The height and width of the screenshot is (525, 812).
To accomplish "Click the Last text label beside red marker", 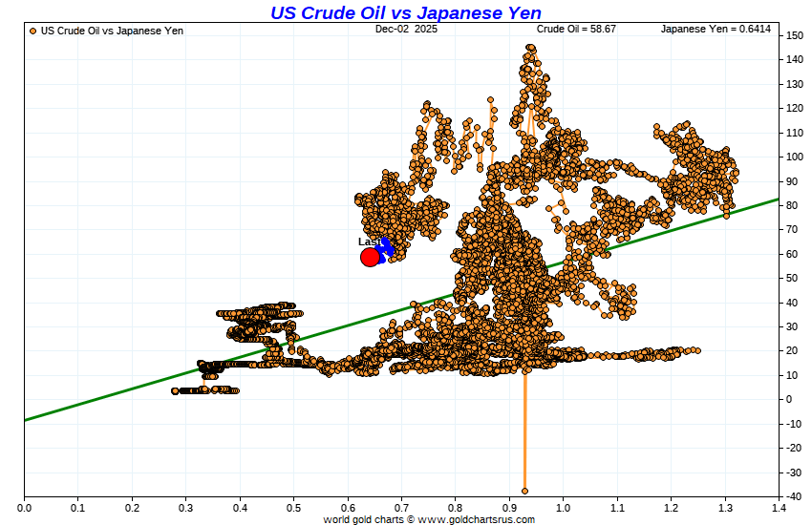I will (x=369, y=241).
